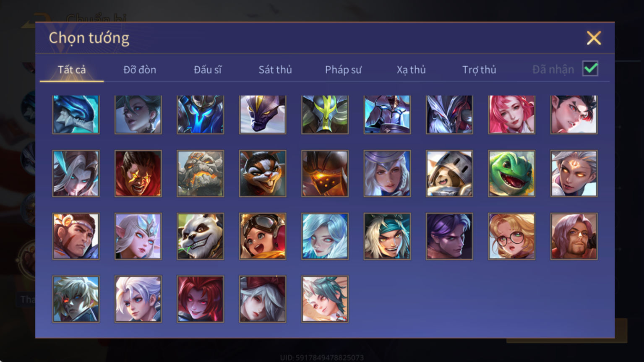Open the Trợ thủ tab
Image resolution: width=644 pixels, height=362 pixels.
pos(479,70)
